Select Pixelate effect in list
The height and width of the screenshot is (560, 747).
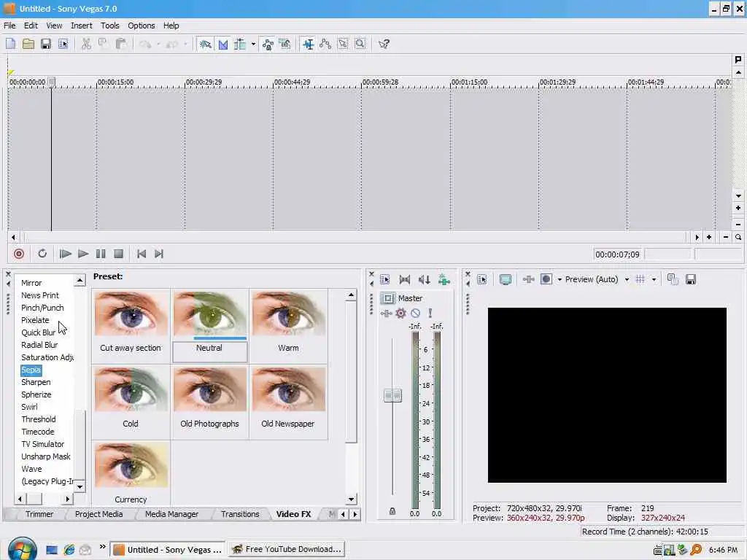pyautogui.click(x=35, y=320)
